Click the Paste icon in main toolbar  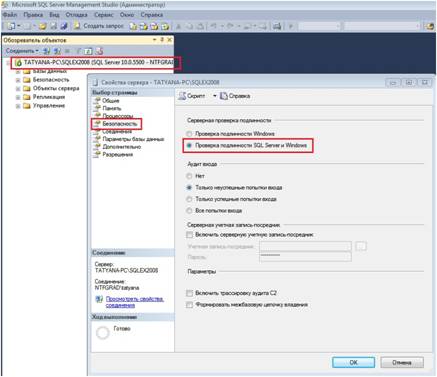(x=200, y=26)
